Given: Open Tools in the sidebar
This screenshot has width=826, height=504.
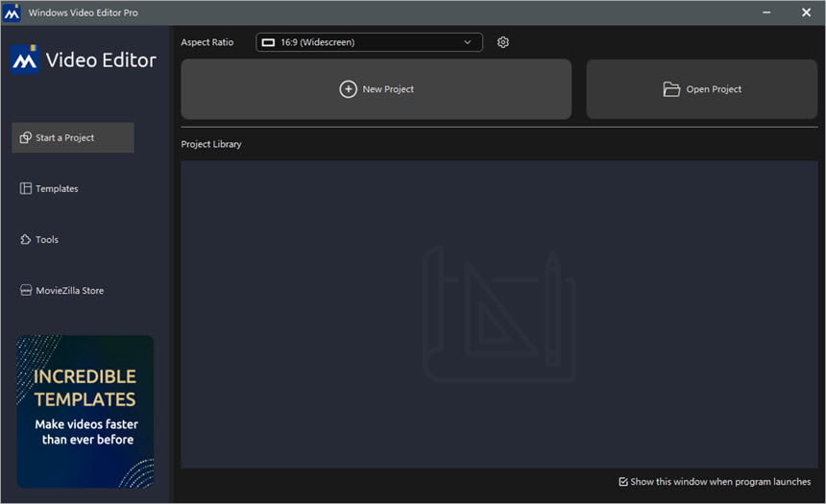Looking at the screenshot, I should click(39, 240).
